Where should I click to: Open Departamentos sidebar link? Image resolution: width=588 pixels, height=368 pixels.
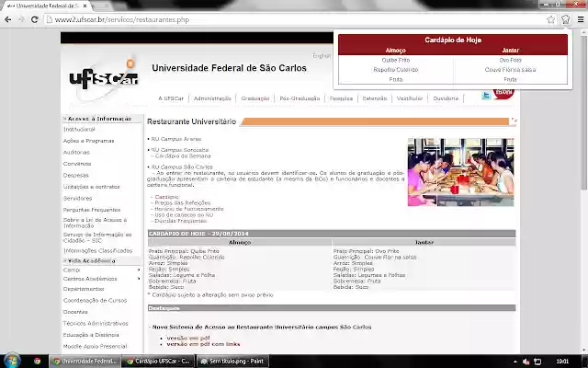[84, 289]
